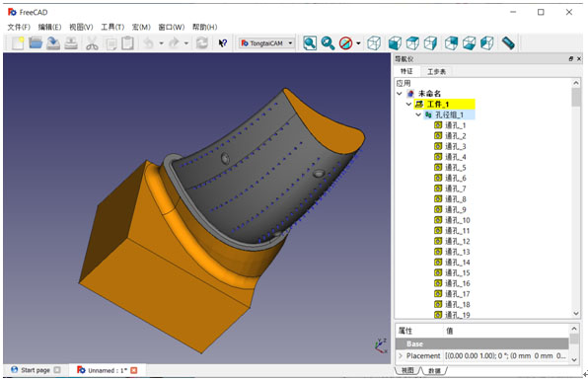Click the refresh recompute icon

[201, 43]
